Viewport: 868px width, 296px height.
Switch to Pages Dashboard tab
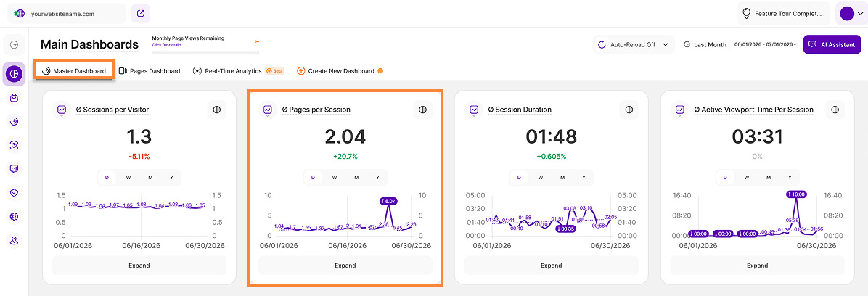[x=150, y=71]
